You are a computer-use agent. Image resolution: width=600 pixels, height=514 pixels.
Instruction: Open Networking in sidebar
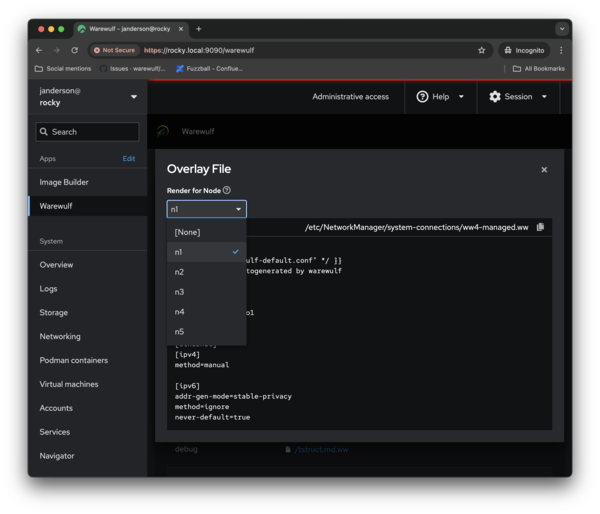click(88, 336)
